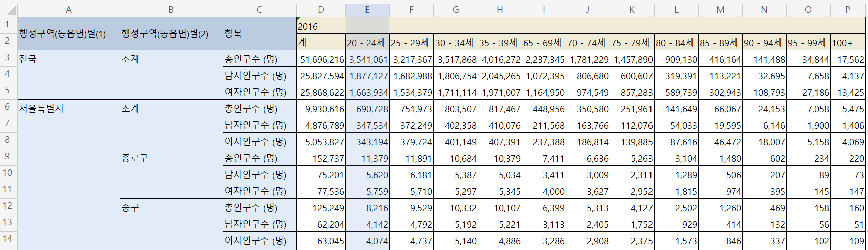Select column A header

69,10
